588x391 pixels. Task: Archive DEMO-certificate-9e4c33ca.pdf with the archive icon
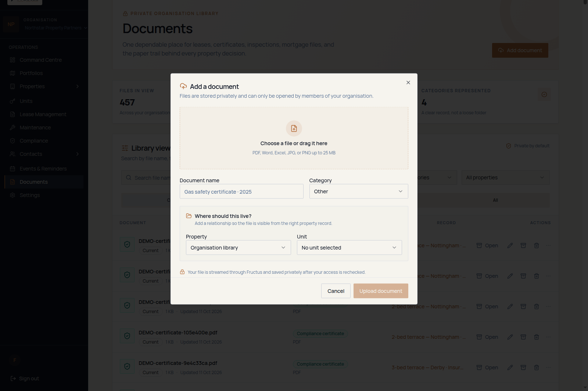coord(523,367)
